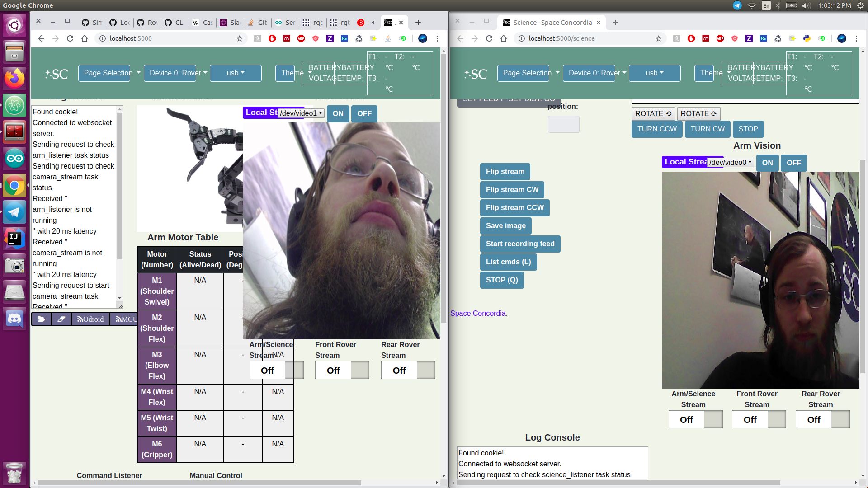Open IntelliJ IDEA from the dock
Screen dimensions: 868x488
pos(14,239)
